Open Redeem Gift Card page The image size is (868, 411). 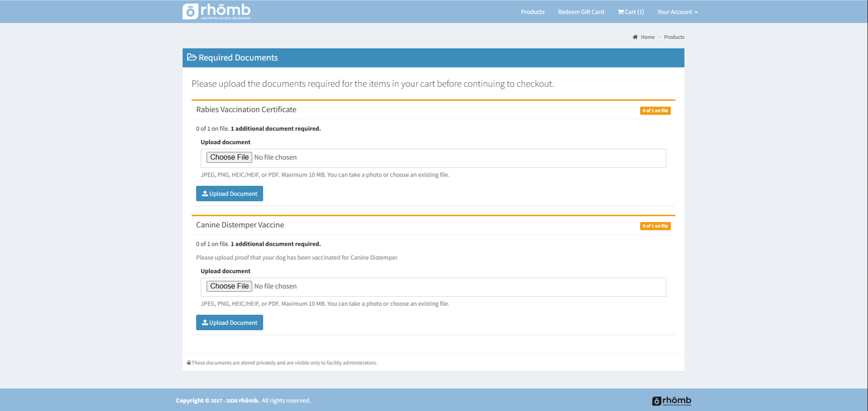click(581, 12)
